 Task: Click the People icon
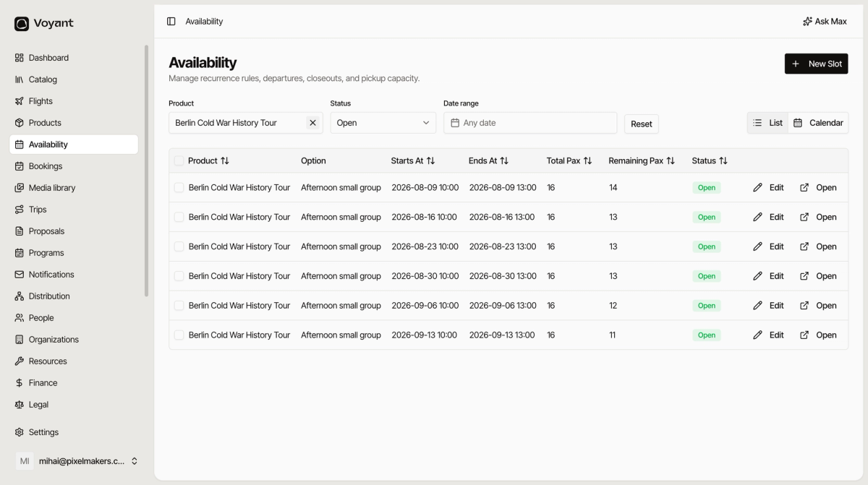click(x=20, y=318)
